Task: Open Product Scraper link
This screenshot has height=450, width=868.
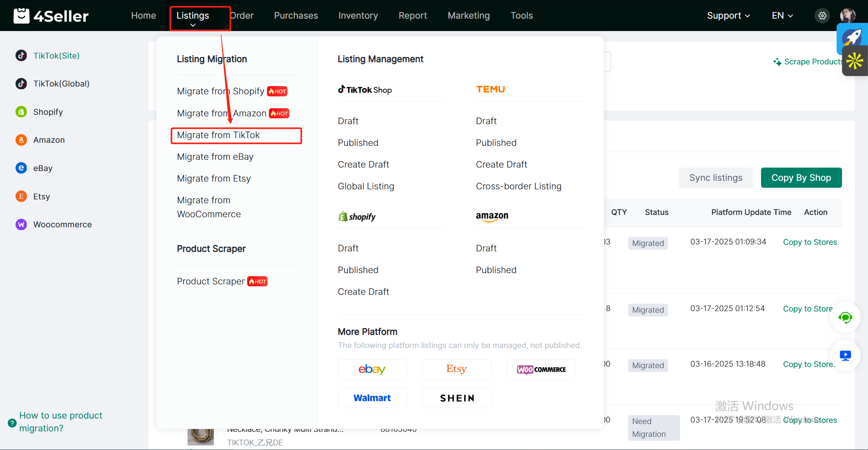Action: (x=210, y=281)
